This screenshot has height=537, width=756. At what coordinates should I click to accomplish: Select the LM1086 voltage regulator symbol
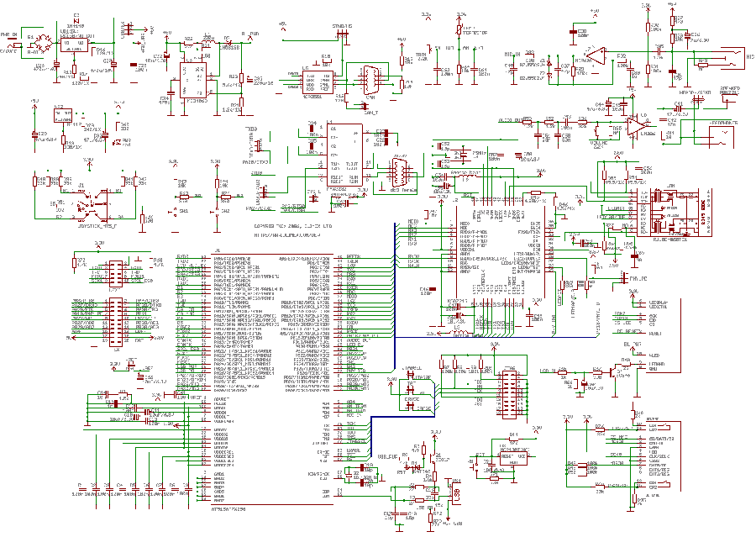(74, 46)
